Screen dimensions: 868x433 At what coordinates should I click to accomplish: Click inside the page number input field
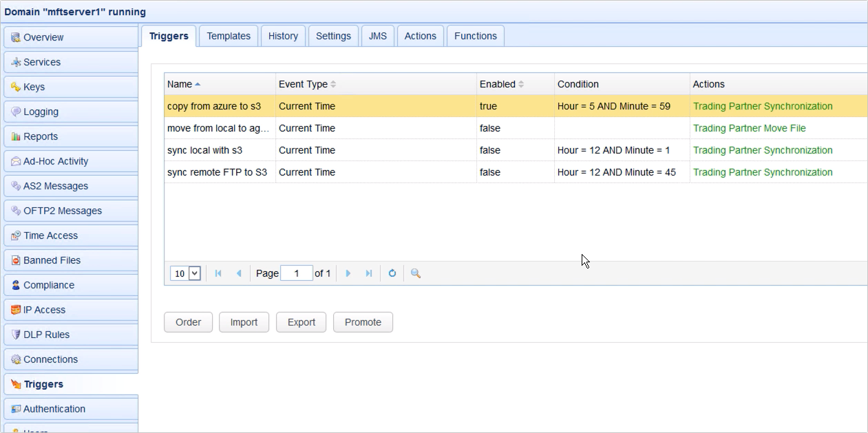(x=297, y=273)
